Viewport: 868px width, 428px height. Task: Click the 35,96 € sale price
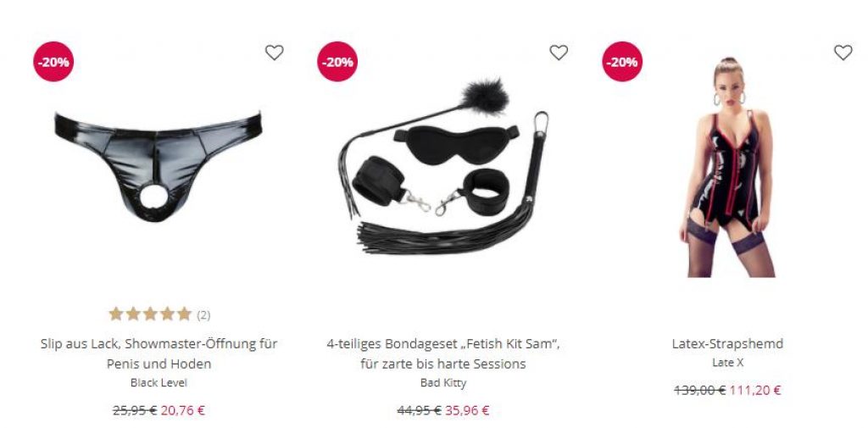coord(467,410)
